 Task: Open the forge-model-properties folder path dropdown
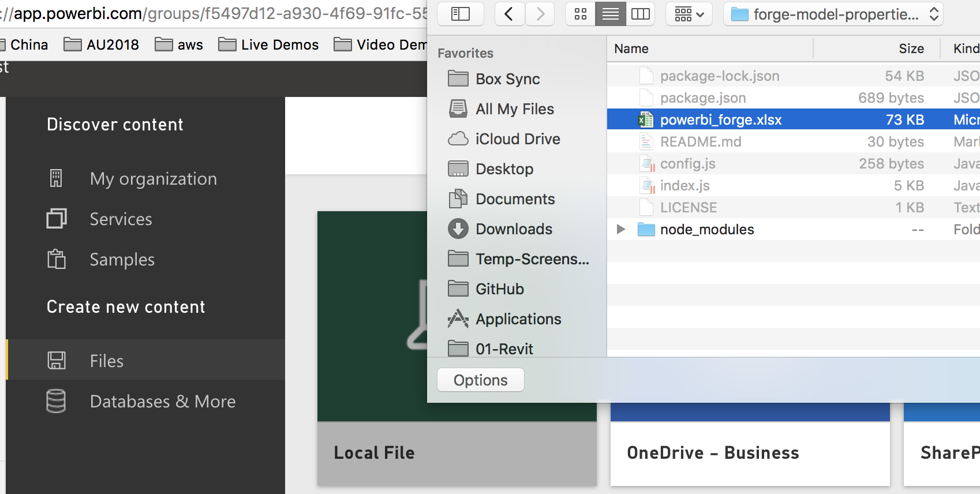tap(833, 14)
